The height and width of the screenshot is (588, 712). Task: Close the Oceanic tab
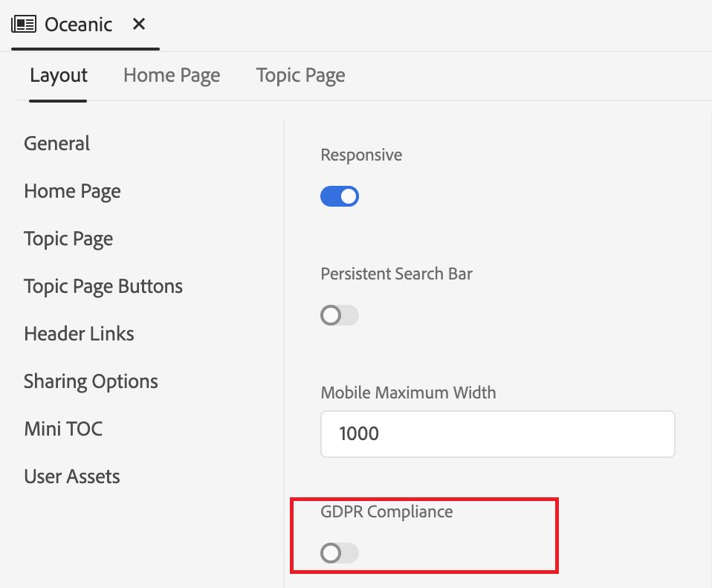click(x=139, y=25)
